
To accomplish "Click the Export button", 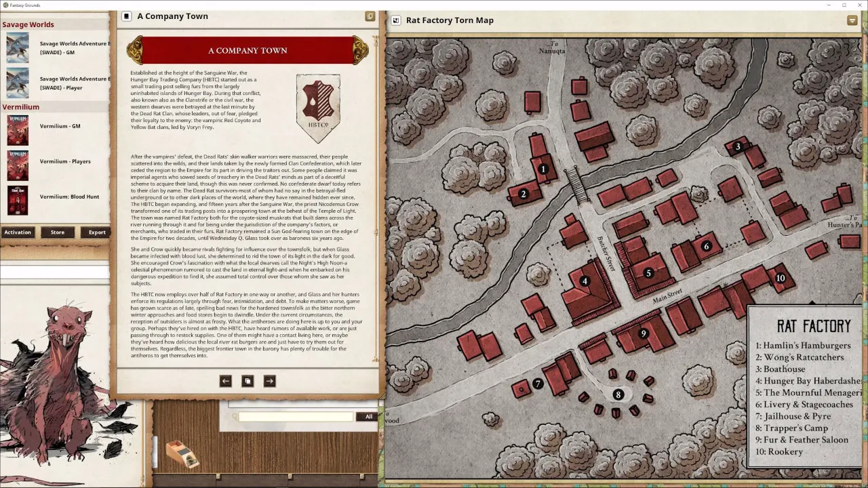I will (x=97, y=232).
